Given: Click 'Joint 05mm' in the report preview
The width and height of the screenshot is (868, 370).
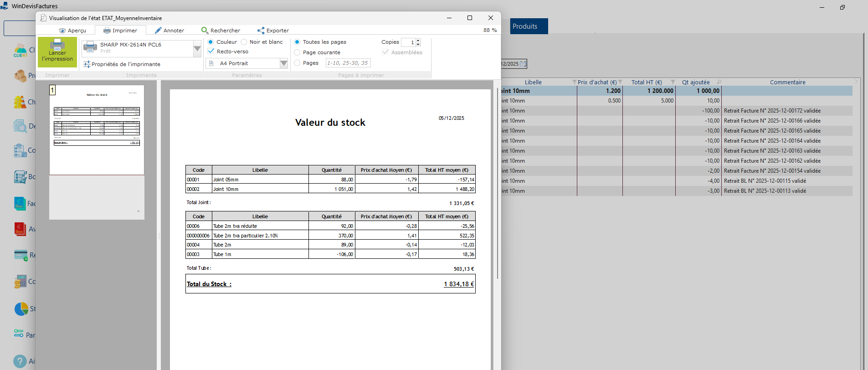Looking at the screenshot, I should (x=226, y=180).
